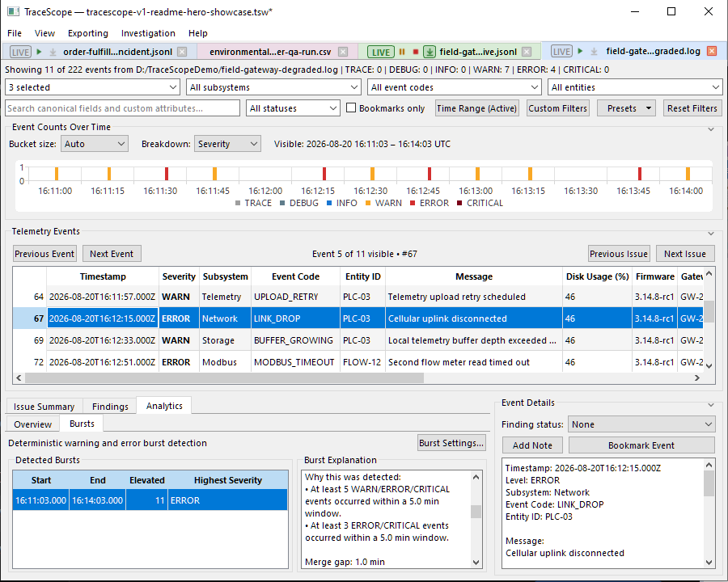
Task: Jump to Next Issue
Action: (685, 254)
